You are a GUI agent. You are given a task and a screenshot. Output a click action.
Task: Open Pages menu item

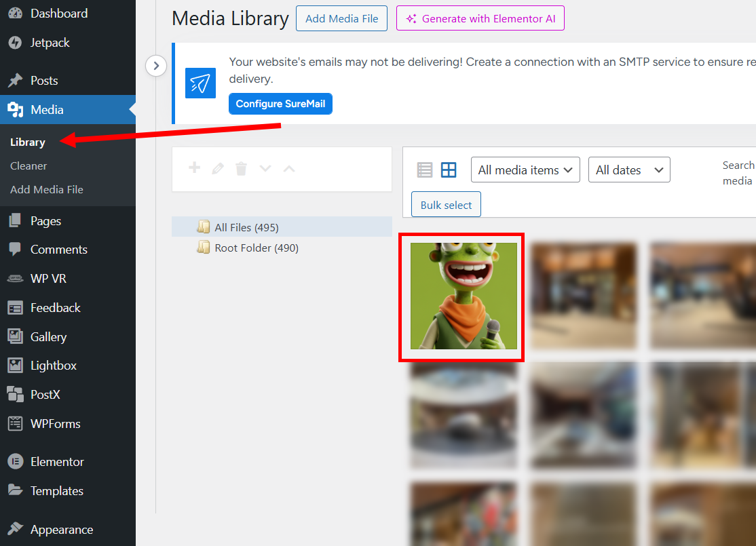click(x=68, y=220)
